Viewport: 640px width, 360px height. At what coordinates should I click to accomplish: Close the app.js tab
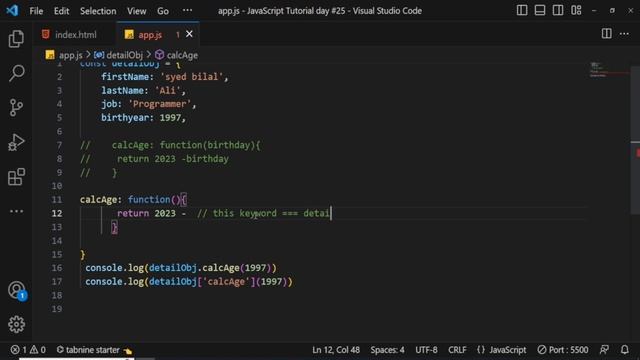(x=189, y=34)
